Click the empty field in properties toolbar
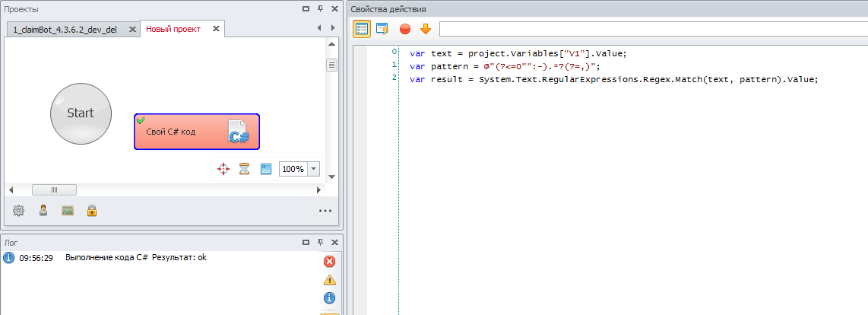The image size is (868, 315). [652, 29]
